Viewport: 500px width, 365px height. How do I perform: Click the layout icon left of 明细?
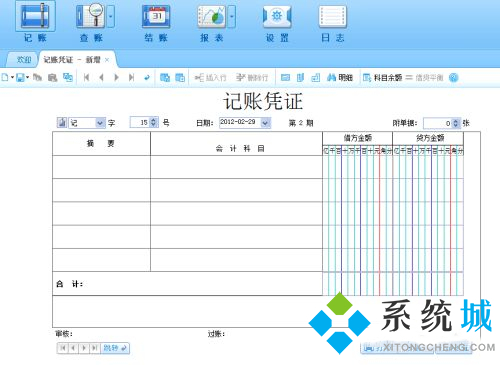pyautogui.click(x=315, y=78)
